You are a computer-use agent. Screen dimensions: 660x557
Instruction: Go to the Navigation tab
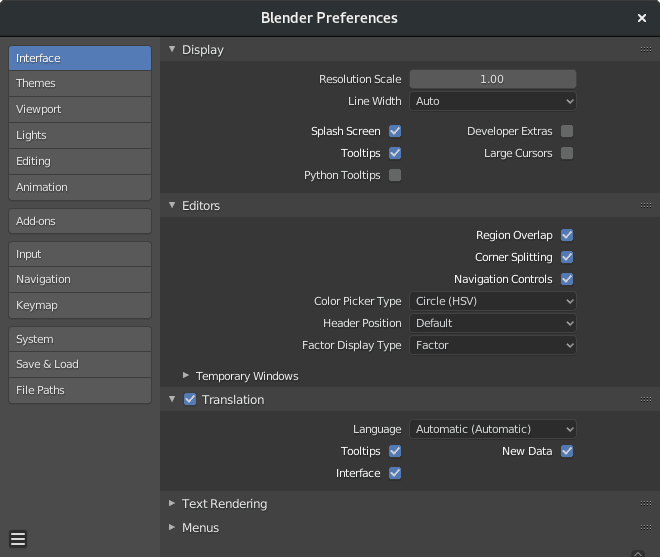(x=80, y=280)
